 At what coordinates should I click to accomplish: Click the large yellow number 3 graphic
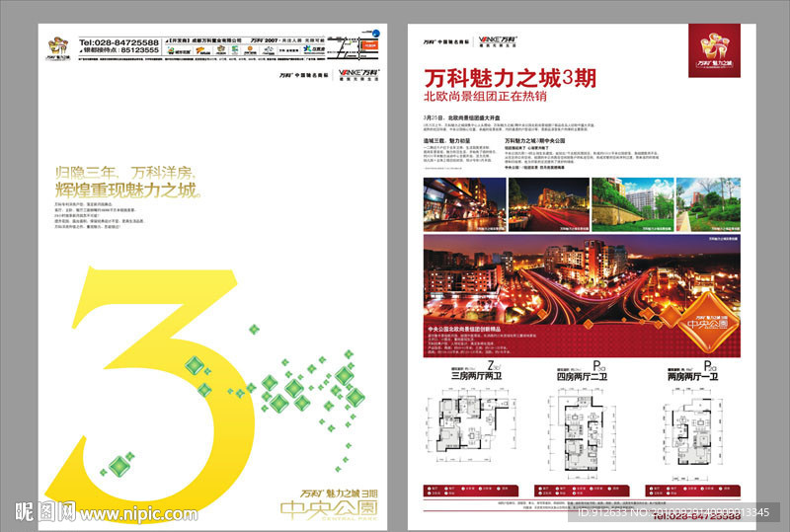[x=151, y=393]
